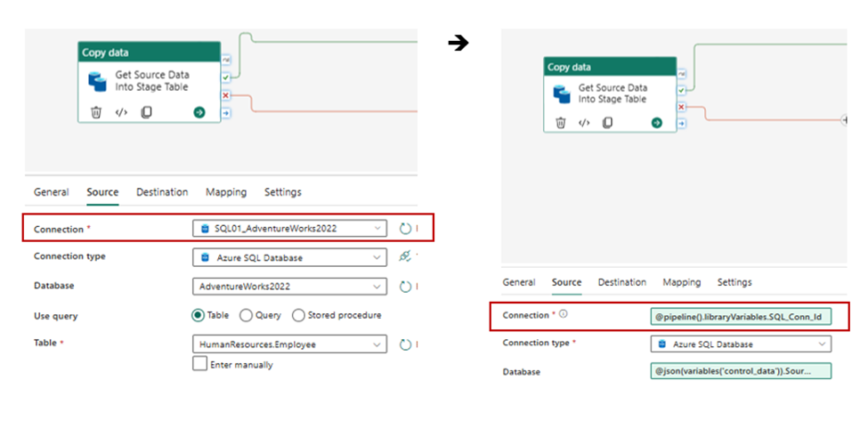The image size is (868, 421).
Task: Click the info icon next to right Connection label
Action: [564, 314]
